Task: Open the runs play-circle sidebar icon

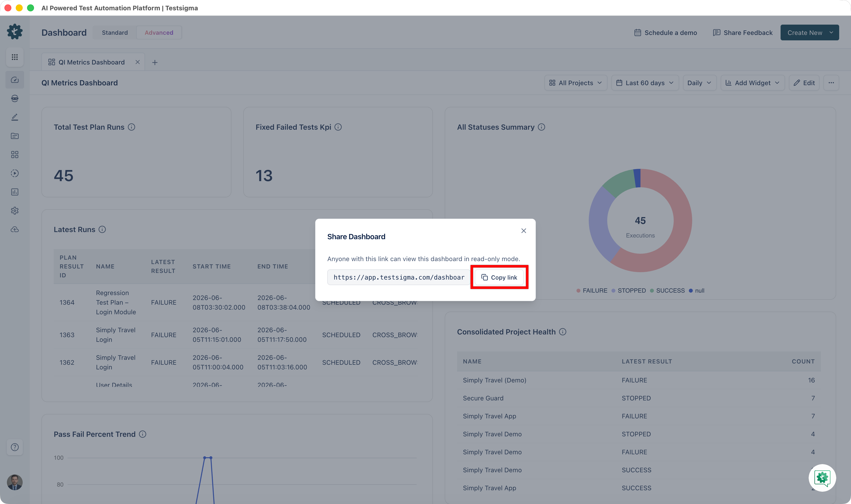Action: pos(15,173)
